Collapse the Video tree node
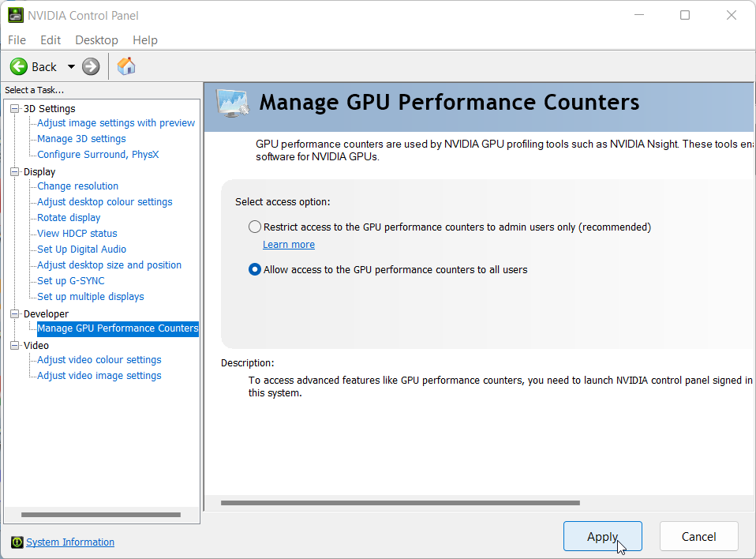This screenshot has height=559, width=756. (x=14, y=345)
